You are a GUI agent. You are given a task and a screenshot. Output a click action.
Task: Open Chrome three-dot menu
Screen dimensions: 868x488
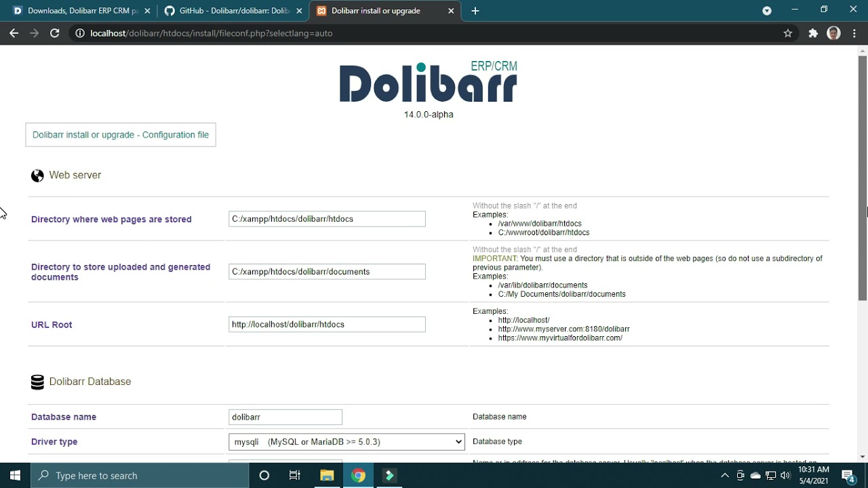(854, 33)
